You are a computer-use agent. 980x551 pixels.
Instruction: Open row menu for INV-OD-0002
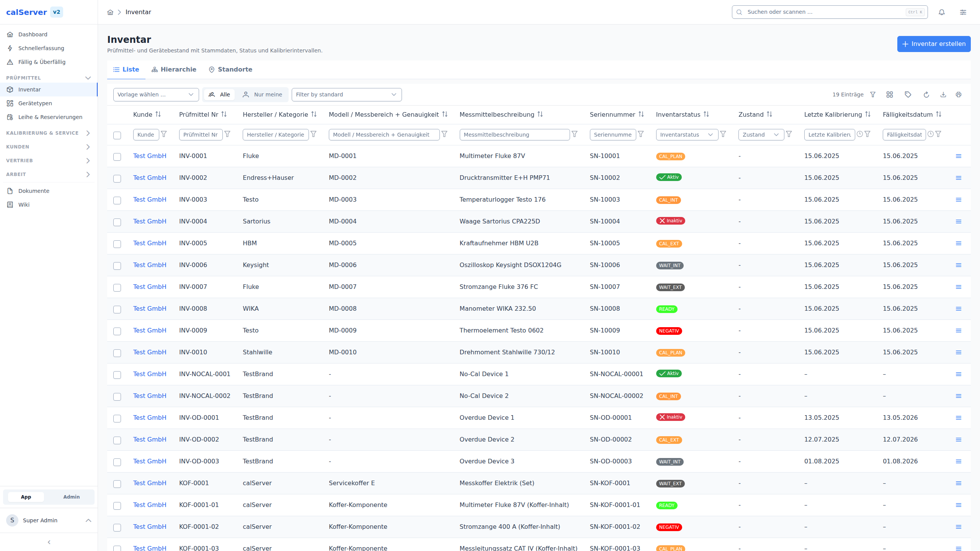[959, 440]
